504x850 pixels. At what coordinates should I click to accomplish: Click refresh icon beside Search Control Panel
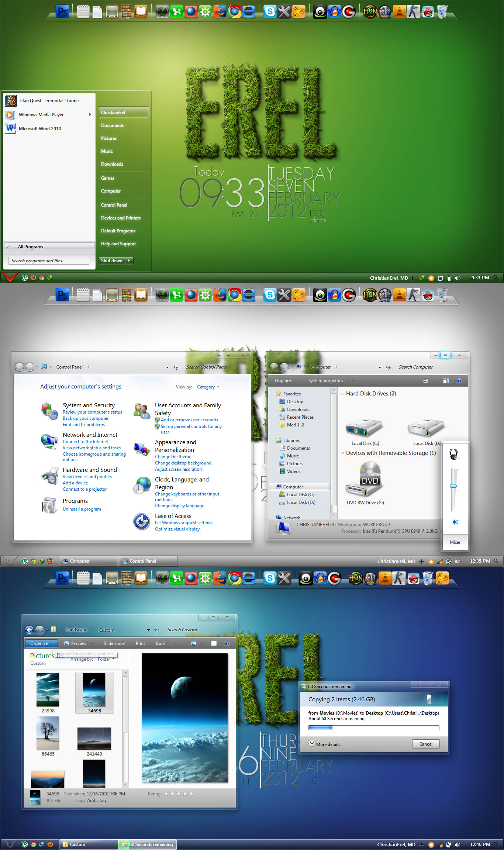pos(176,367)
